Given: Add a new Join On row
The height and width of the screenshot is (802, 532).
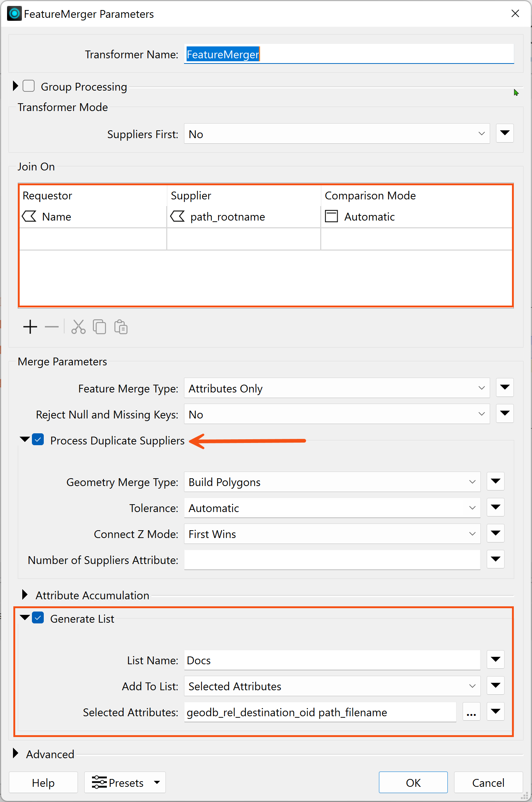Looking at the screenshot, I should pos(30,327).
